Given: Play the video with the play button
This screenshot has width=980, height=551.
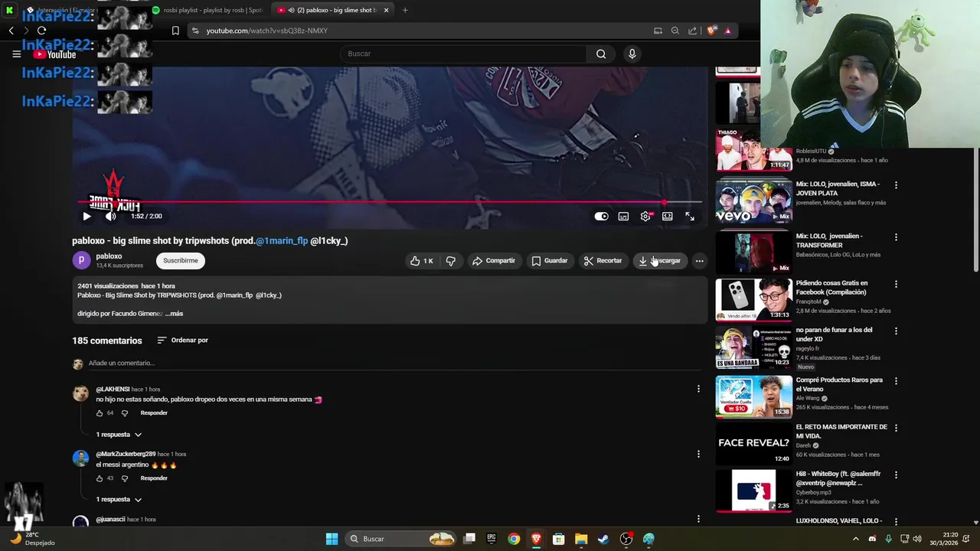Looking at the screenshot, I should point(87,217).
